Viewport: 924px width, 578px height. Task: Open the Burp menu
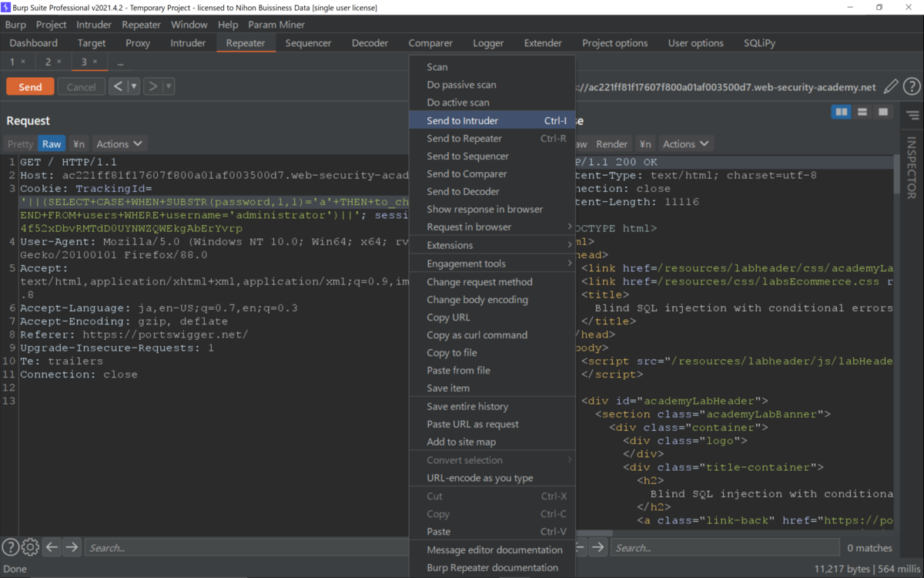point(15,25)
